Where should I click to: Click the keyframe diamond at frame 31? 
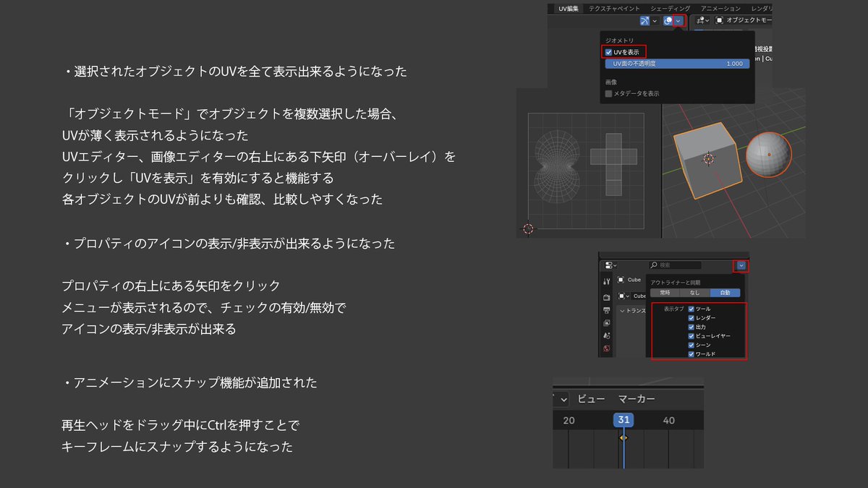pyautogui.click(x=624, y=437)
